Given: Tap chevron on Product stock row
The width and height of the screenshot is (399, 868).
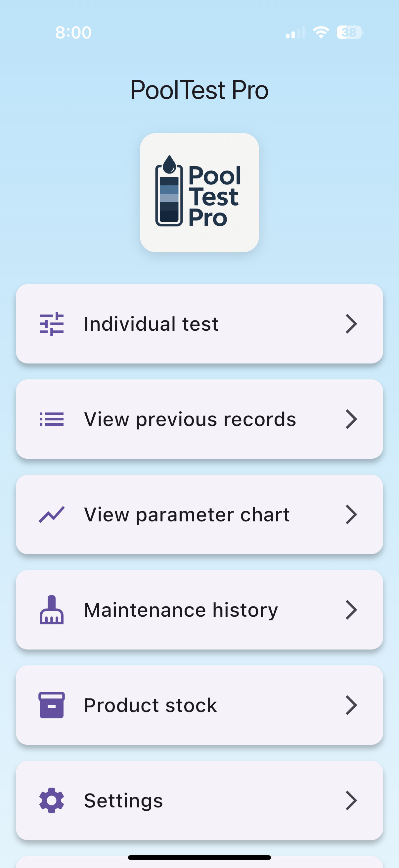Looking at the screenshot, I should coord(351,705).
